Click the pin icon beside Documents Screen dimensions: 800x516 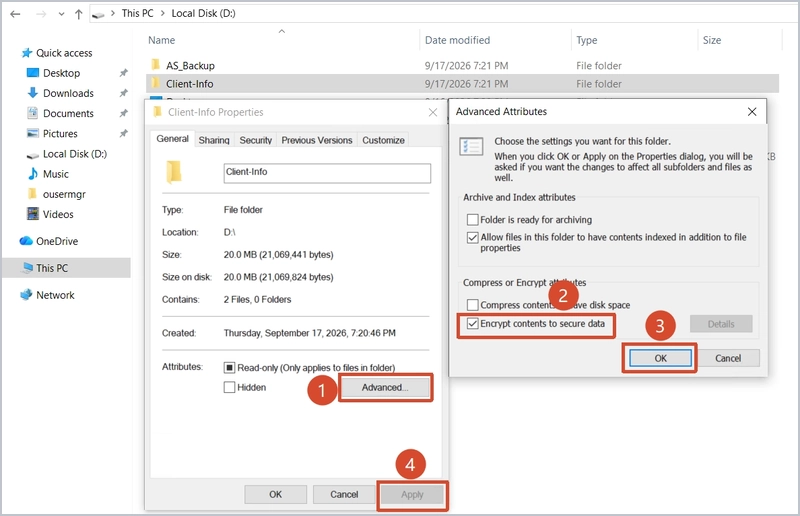tap(123, 113)
